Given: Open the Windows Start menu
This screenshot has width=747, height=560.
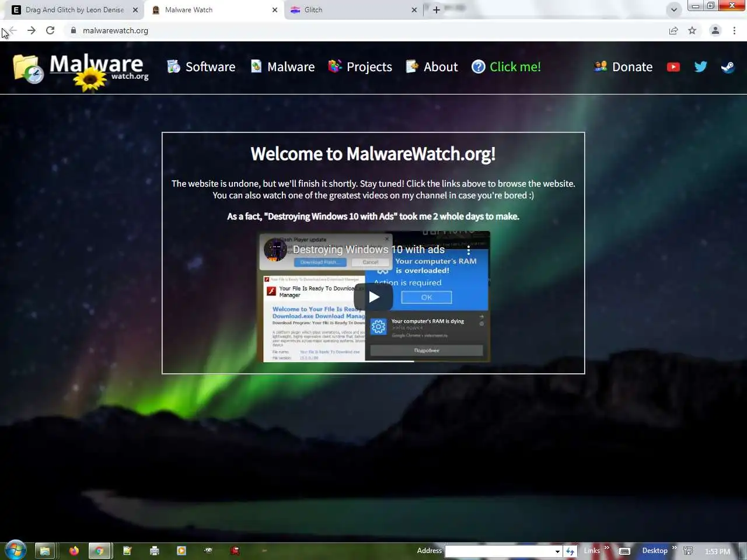Looking at the screenshot, I should tap(15, 550).
